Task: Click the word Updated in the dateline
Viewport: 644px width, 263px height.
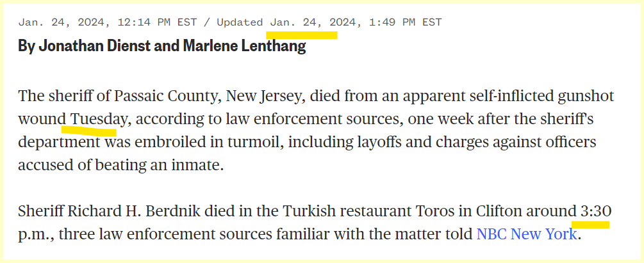Action: click(x=240, y=22)
